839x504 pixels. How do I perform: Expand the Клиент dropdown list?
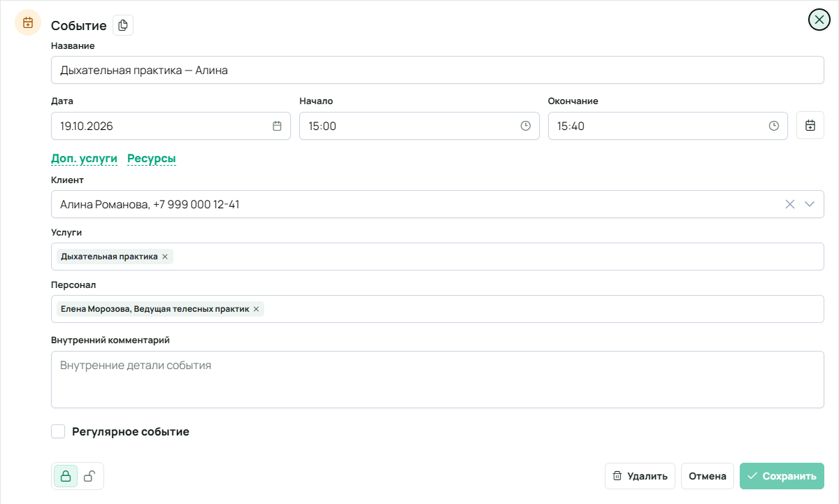point(810,204)
